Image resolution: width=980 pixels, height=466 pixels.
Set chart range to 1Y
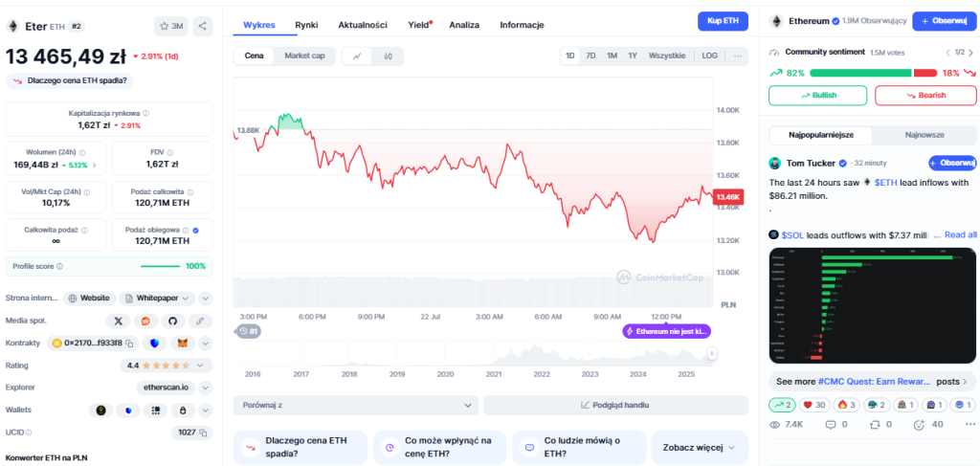tap(633, 55)
